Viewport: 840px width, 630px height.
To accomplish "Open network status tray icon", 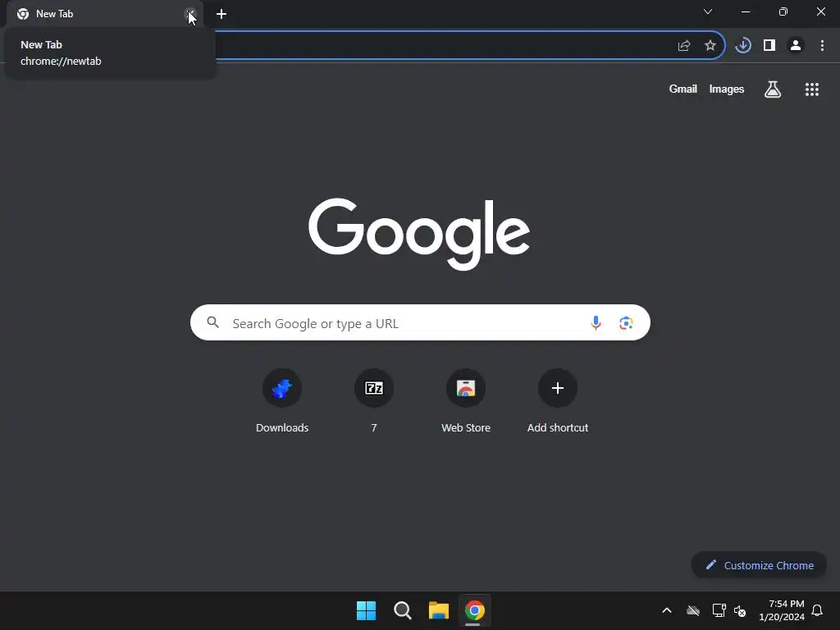I will coord(719,610).
